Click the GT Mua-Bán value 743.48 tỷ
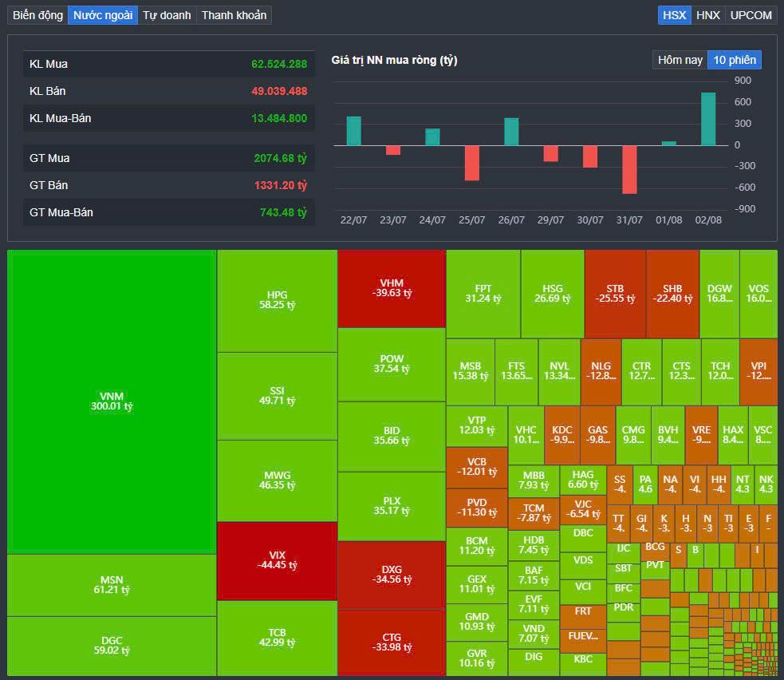 (283, 212)
